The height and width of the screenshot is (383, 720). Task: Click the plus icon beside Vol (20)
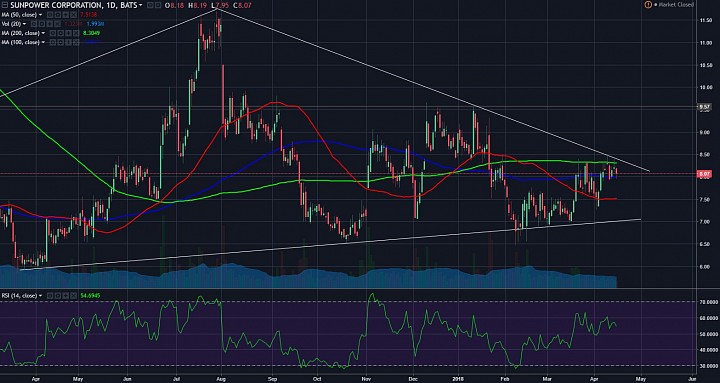tap(50, 24)
